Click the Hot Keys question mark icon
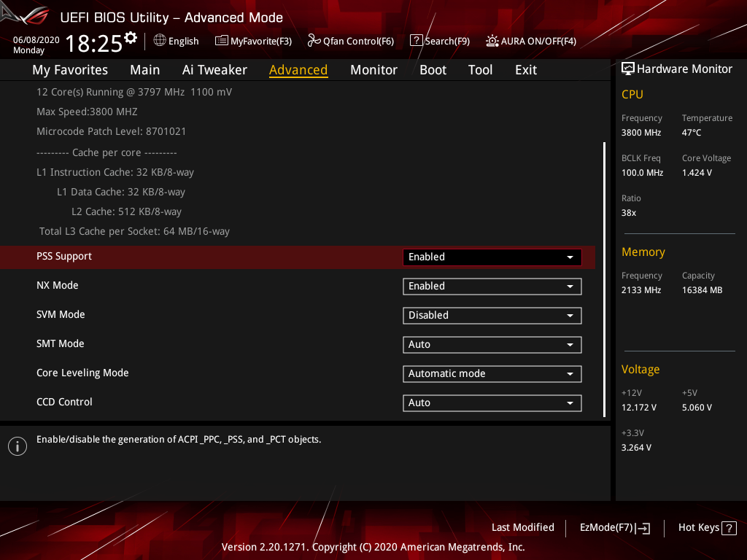 coord(729,528)
